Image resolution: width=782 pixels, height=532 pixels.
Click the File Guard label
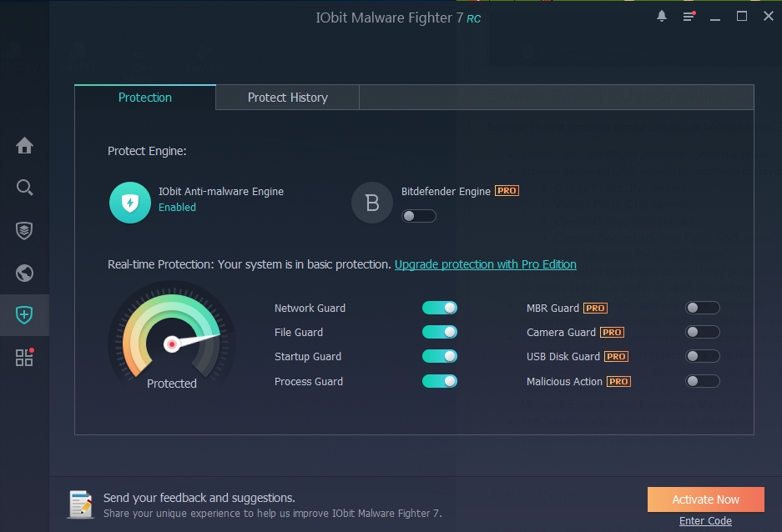click(298, 332)
